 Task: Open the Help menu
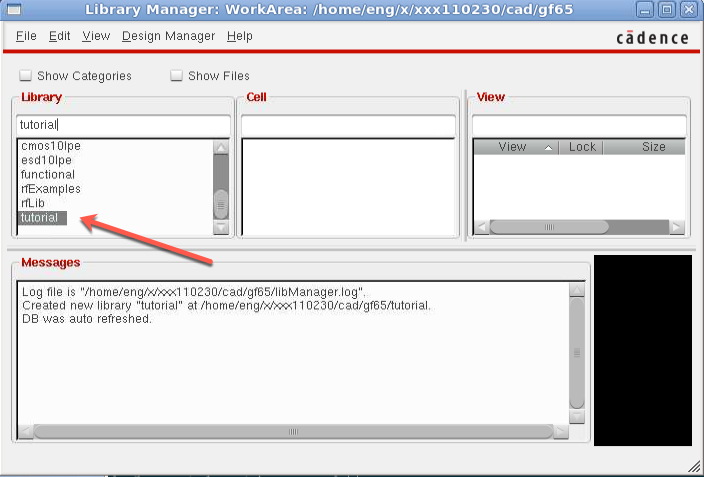pyautogui.click(x=240, y=36)
